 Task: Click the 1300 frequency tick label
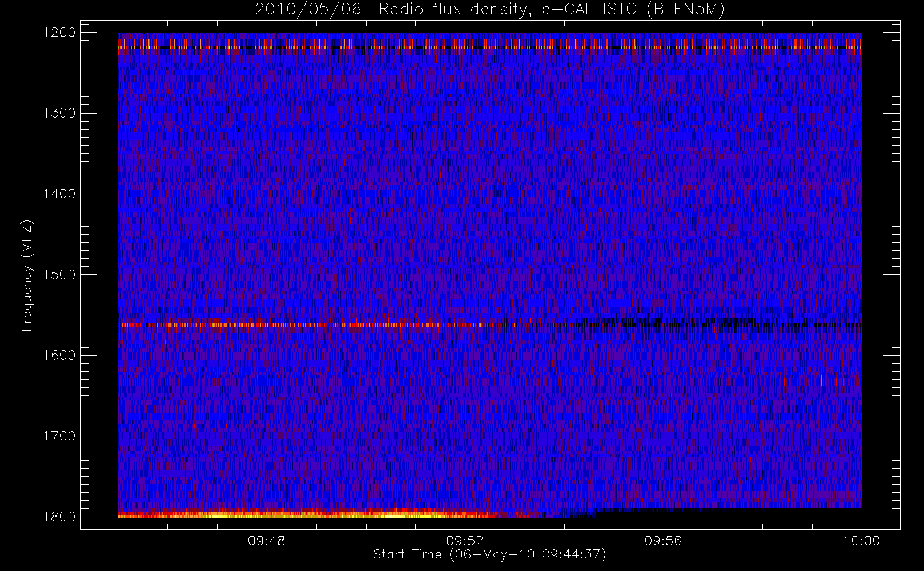click(x=59, y=113)
